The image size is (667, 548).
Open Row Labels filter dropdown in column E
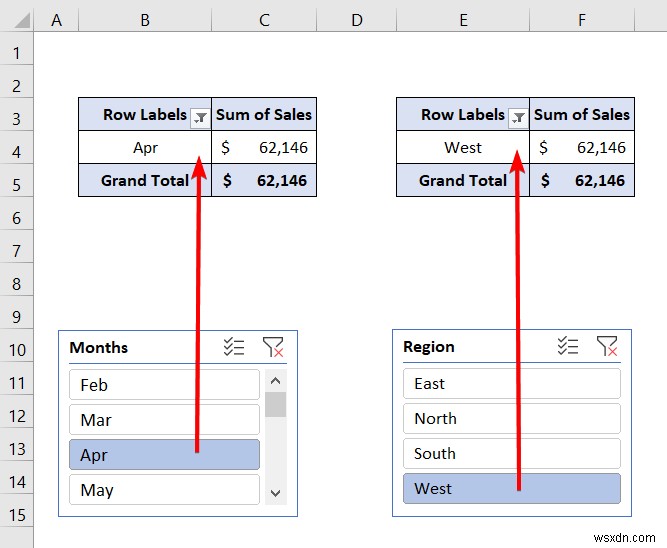click(x=518, y=117)
